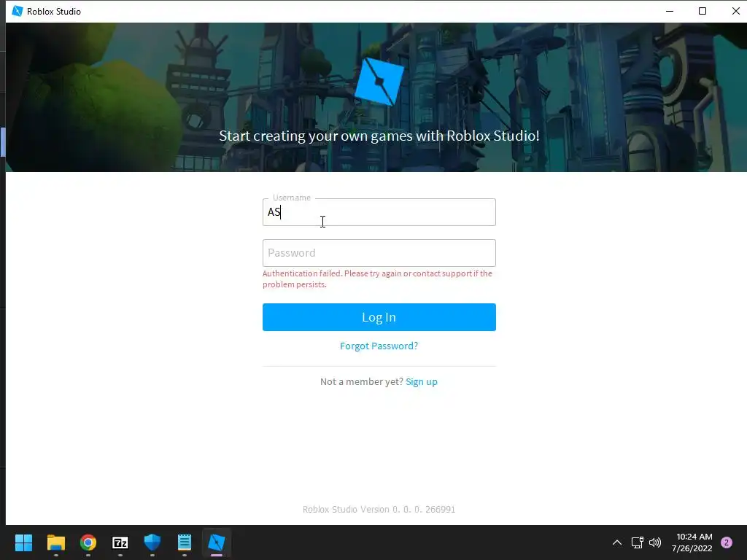Open the Forgot Password? link
Viewport: 747px width, 560px height.
[379, 346]
